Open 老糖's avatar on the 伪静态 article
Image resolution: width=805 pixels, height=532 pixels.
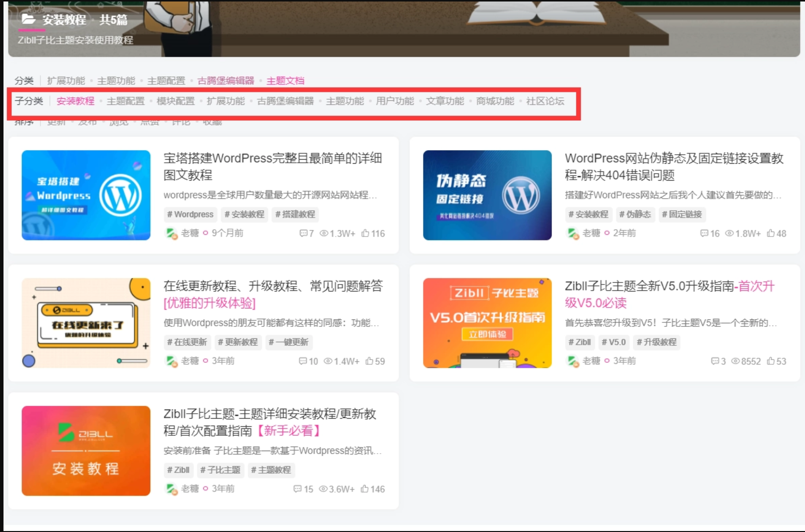point(572,233)
